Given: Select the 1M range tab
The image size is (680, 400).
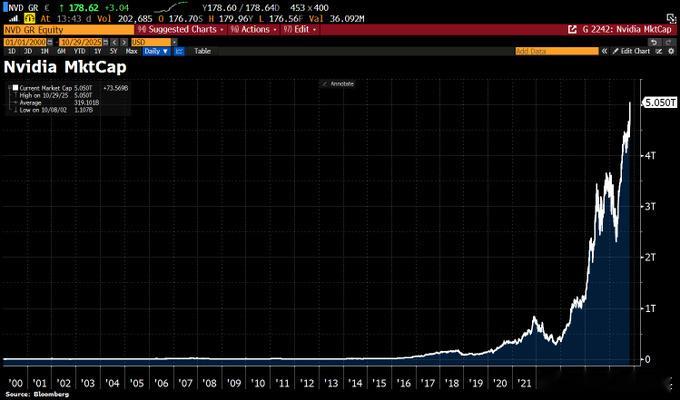Looking at the screenshot, I should click(x=44, y=51).
